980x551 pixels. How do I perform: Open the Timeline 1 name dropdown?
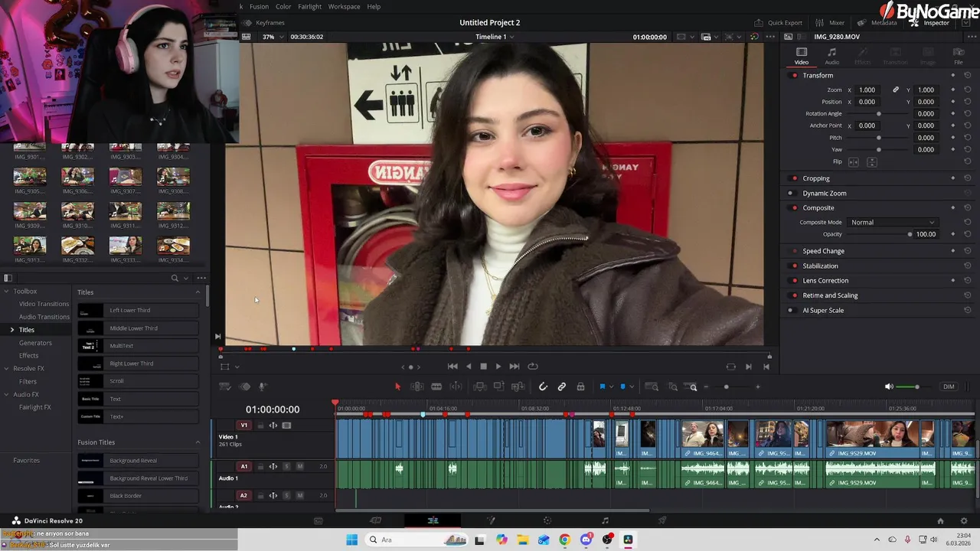tap(495, 37)
